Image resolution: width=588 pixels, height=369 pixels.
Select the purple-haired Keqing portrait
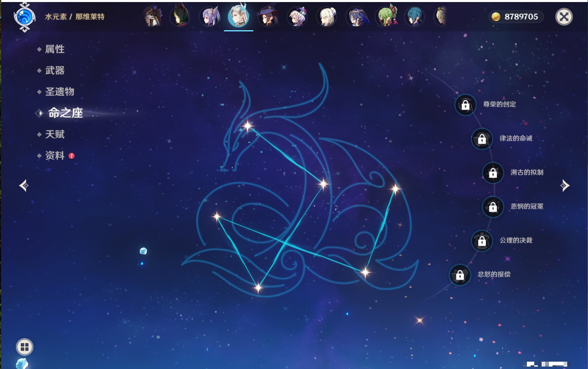210,17
